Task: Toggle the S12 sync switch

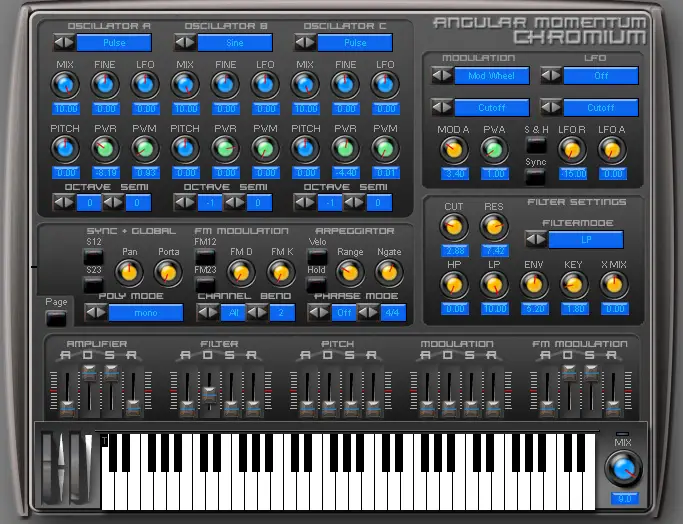Action: pos(93,257)
